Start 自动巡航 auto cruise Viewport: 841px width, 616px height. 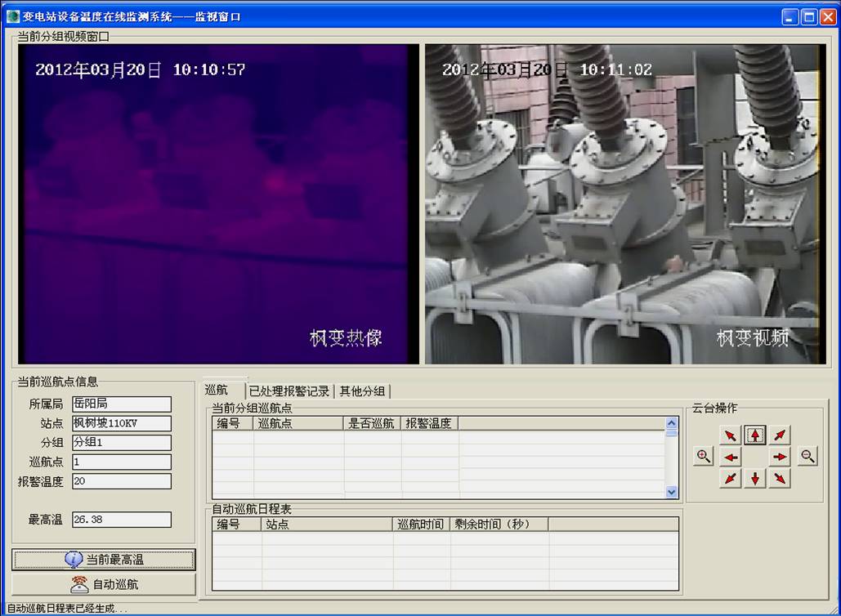[104, 584]
